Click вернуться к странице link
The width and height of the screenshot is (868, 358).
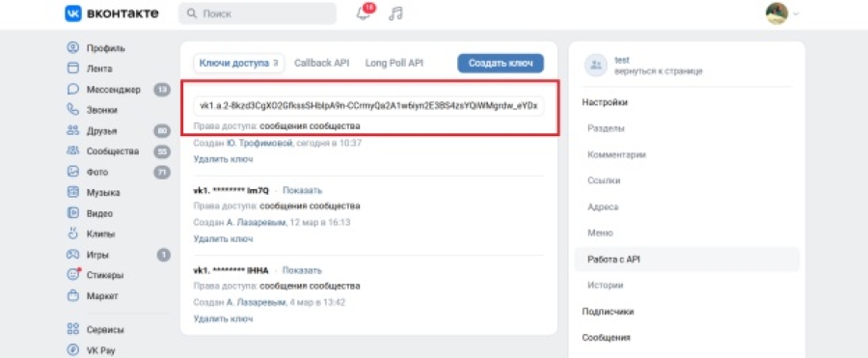(x=658, y=71)
